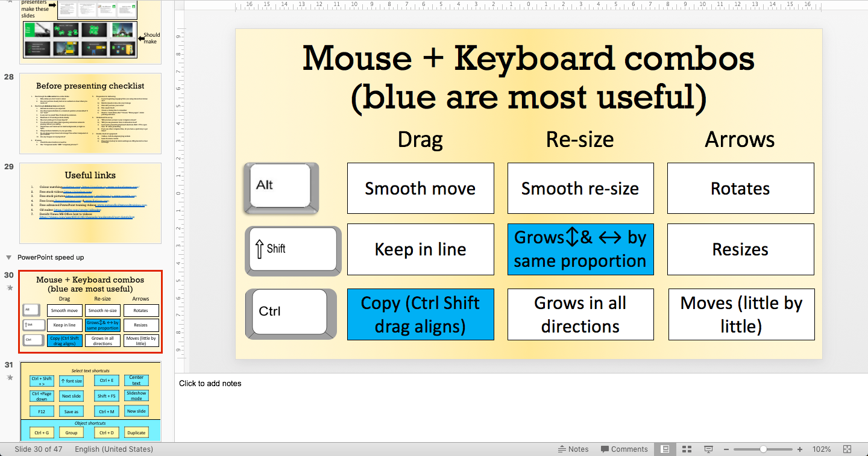
Task: Click into the Click to add notes field
Action: coord(521,407)
